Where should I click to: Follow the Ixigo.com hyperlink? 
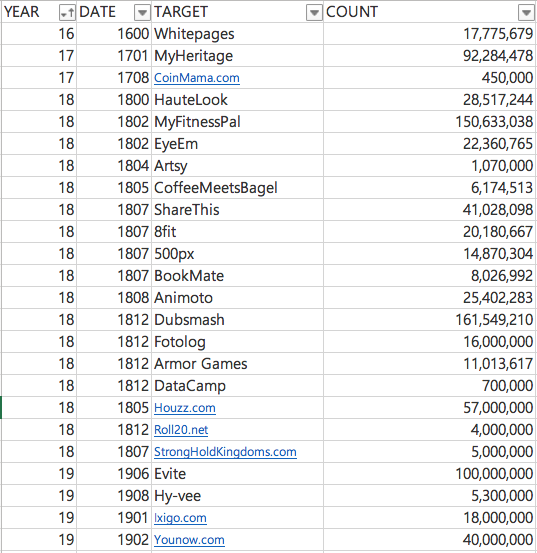pyautogui.click(x=180, y=518)
